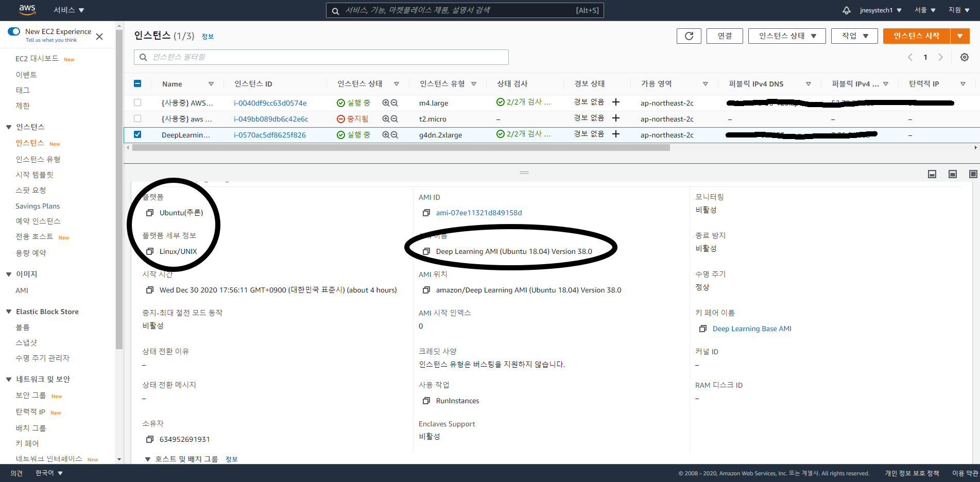Open table preferences gear icon
Image resolution: width=980 pixels, height=482 pixels.
(965, 57)
